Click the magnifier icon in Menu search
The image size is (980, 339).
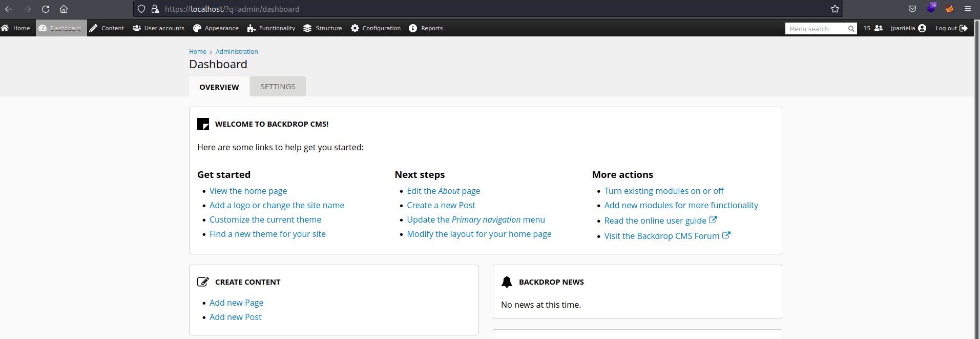click(851, 29)
